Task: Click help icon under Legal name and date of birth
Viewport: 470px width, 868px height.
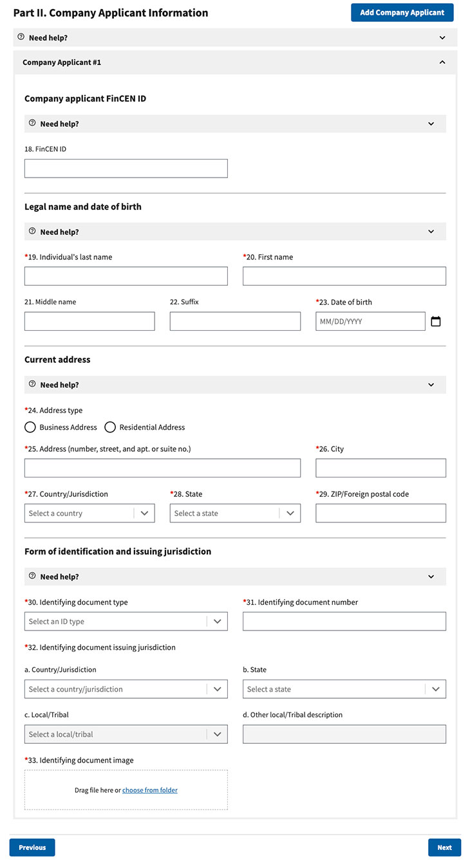Action: (x=32, y=232)
